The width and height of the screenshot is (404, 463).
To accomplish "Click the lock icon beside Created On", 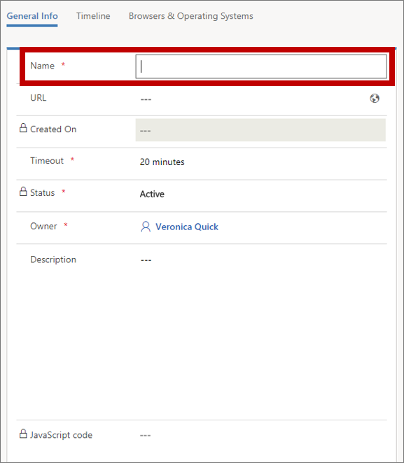I will tap(23, 128).
